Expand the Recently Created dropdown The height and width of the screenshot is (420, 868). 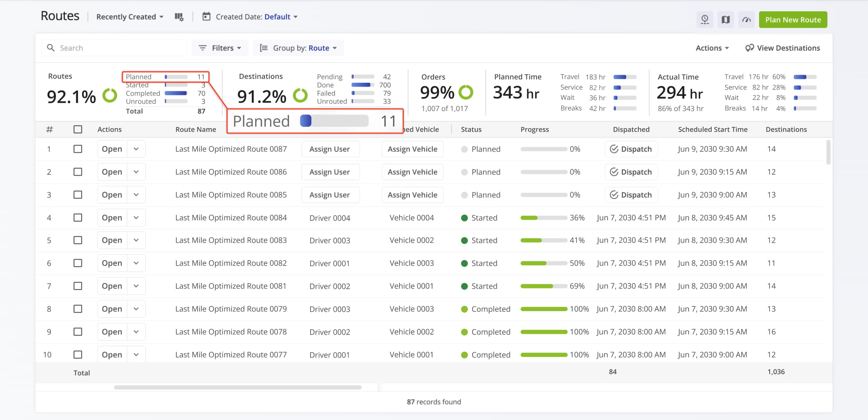(x=130, y=17)
